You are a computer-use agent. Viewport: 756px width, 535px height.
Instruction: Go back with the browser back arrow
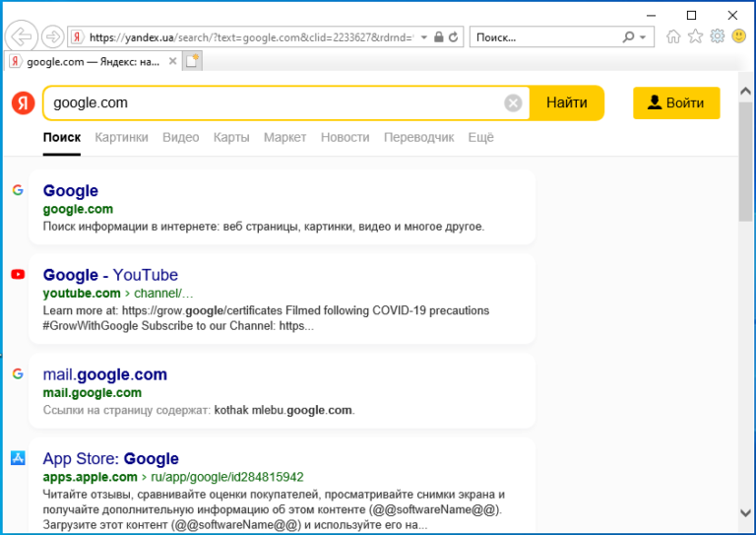tap(22, 36)
